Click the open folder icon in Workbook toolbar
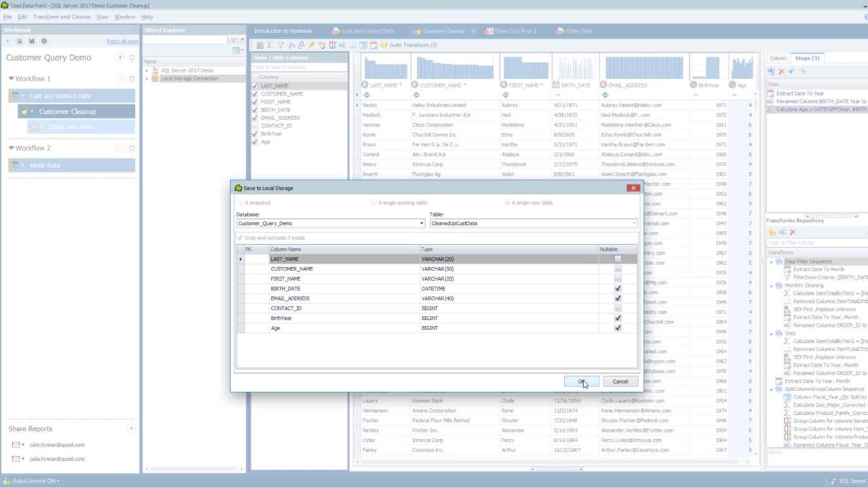 coord(20,41)
